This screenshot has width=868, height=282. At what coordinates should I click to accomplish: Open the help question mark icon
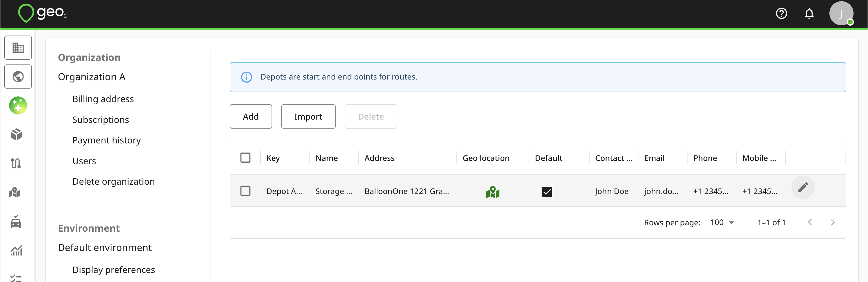[782, 14]
